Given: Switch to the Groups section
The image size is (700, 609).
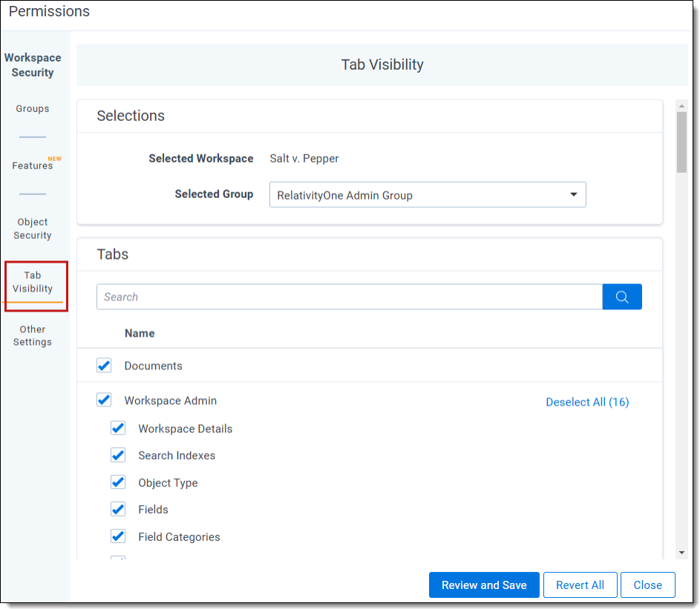Looking at the screenshot, I should tap(32, 108).
